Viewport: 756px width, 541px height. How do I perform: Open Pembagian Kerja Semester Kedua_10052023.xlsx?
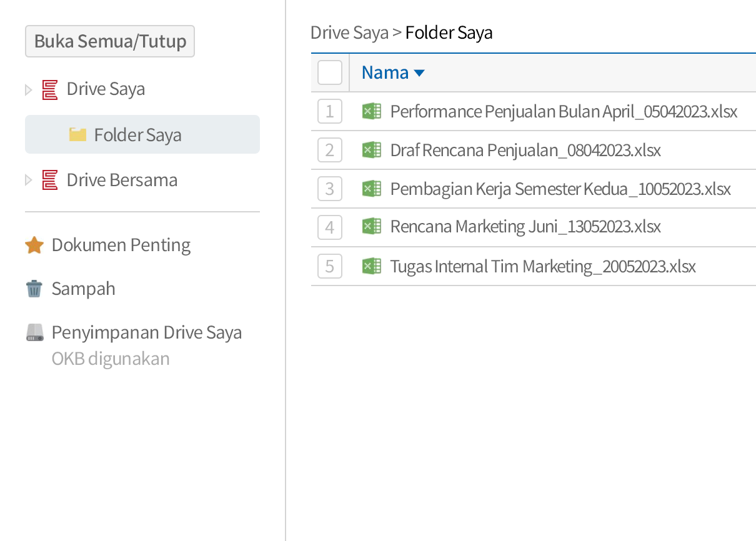pos(560,189)
